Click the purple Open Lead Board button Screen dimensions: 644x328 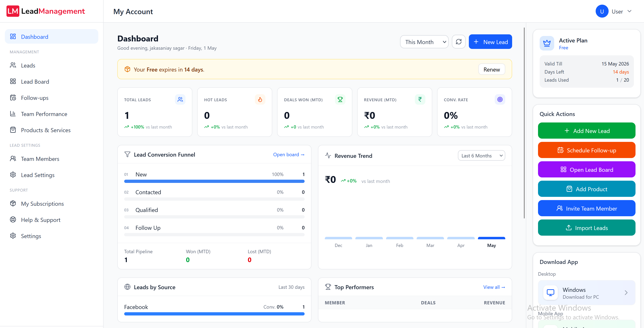point(587,170)
